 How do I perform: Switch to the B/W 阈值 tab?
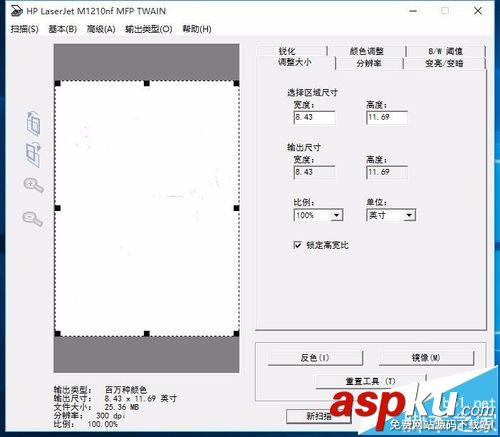(445, 51)
